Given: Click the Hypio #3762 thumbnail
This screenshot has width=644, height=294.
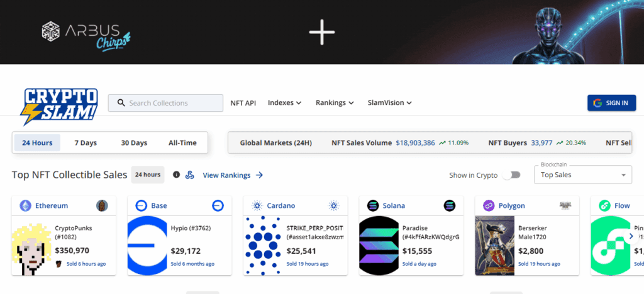Looking at the screenshot, I should tap(147, 246).
